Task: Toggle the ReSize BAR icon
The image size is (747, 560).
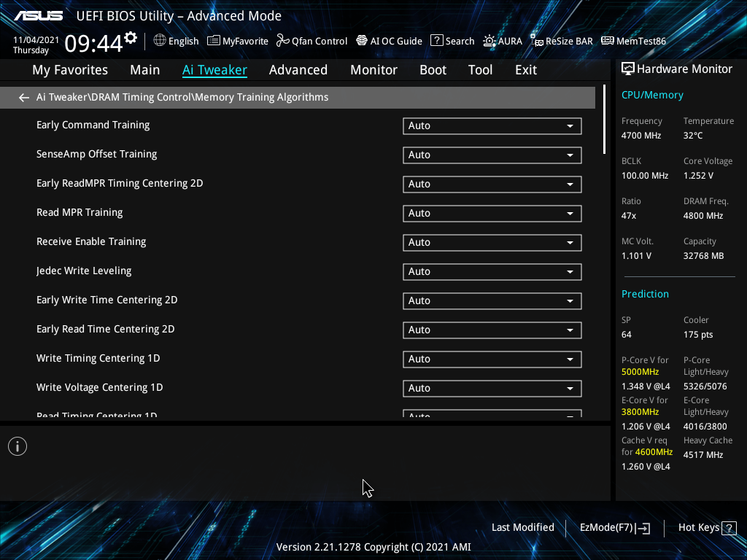Action: (537, 41)
